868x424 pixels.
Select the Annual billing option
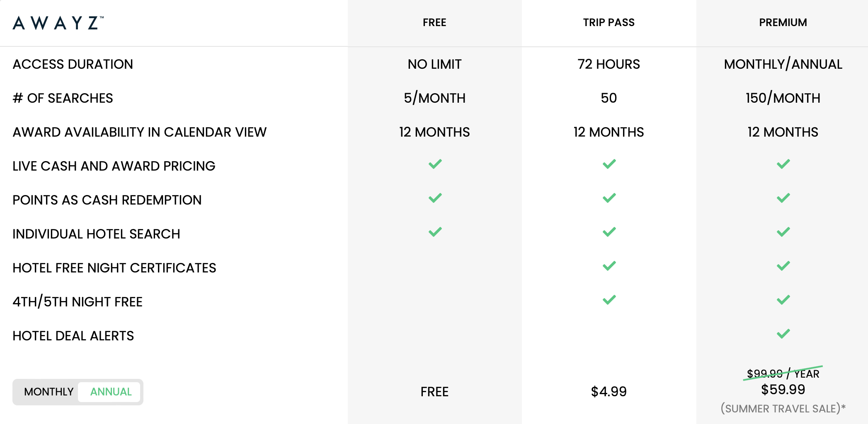point(111,392)
